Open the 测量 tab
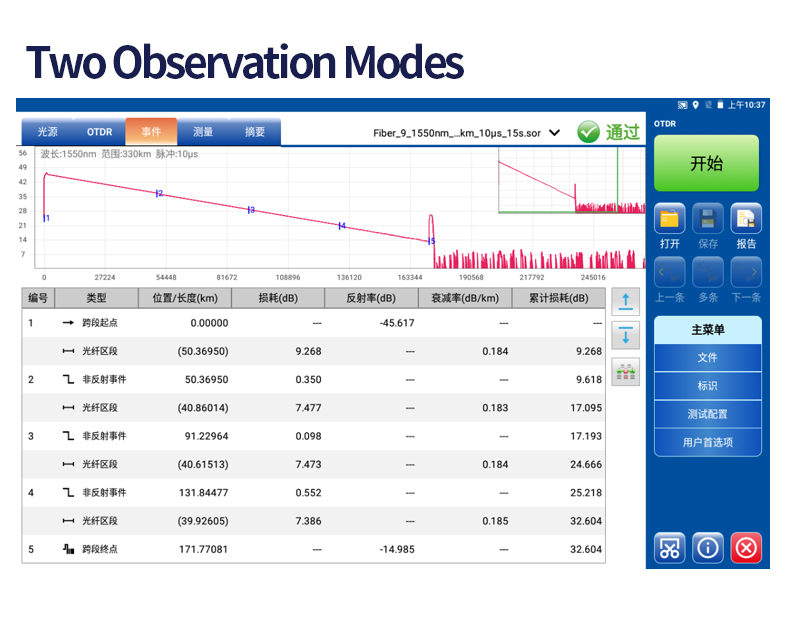Screen dimensions: 790x629 [203, 132]
